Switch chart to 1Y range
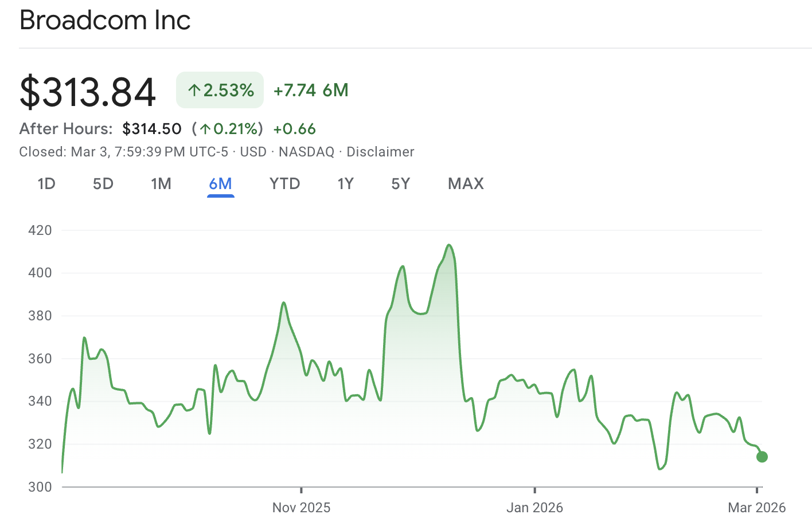 point(345,184)
